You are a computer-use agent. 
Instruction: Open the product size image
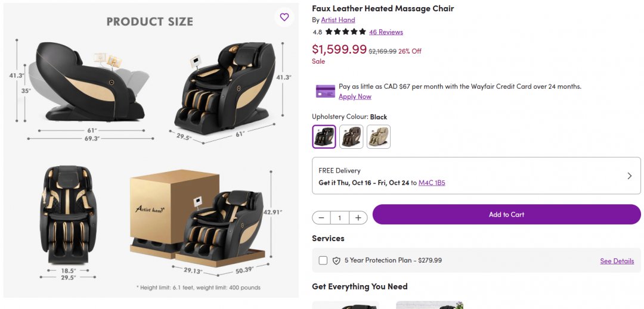151,149
